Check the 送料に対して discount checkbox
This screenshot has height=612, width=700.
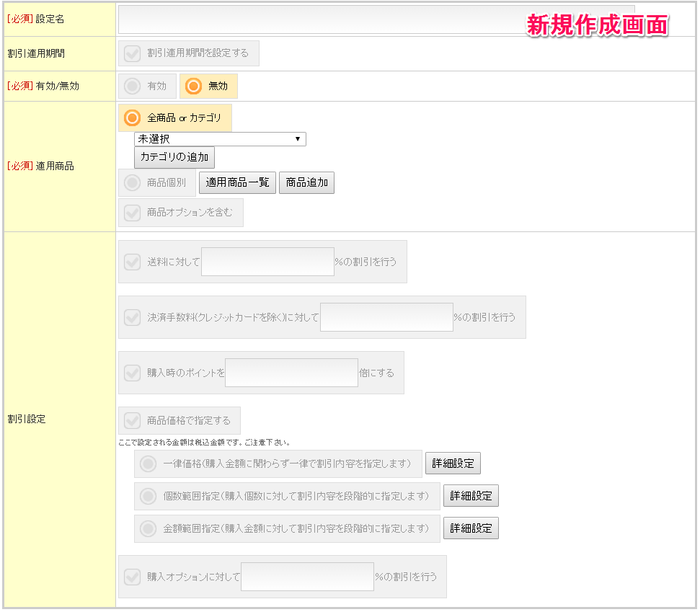[133, 262]
